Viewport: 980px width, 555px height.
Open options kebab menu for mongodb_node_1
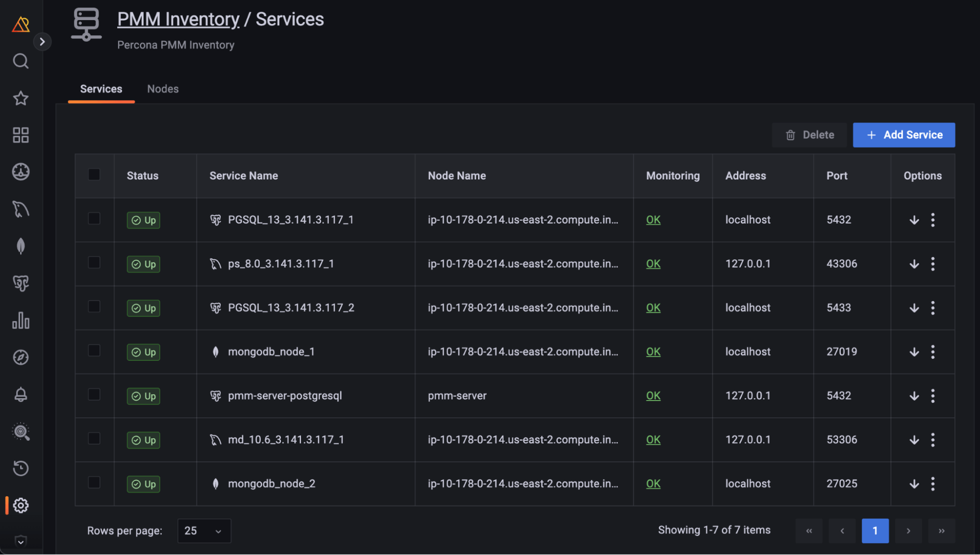pyautogui.click(x=932, y=352)
